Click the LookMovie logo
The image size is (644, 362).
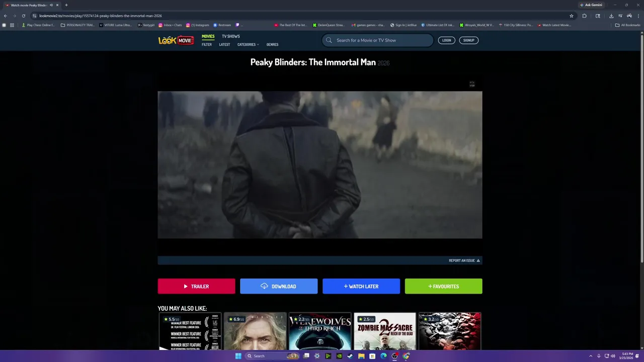176,40
